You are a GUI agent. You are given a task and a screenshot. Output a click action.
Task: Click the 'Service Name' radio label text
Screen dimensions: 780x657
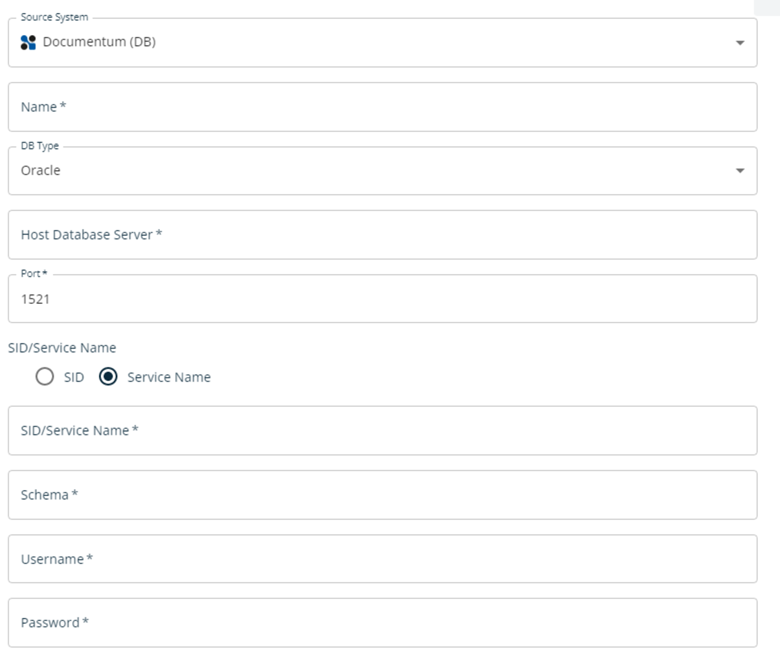[168, 377]
